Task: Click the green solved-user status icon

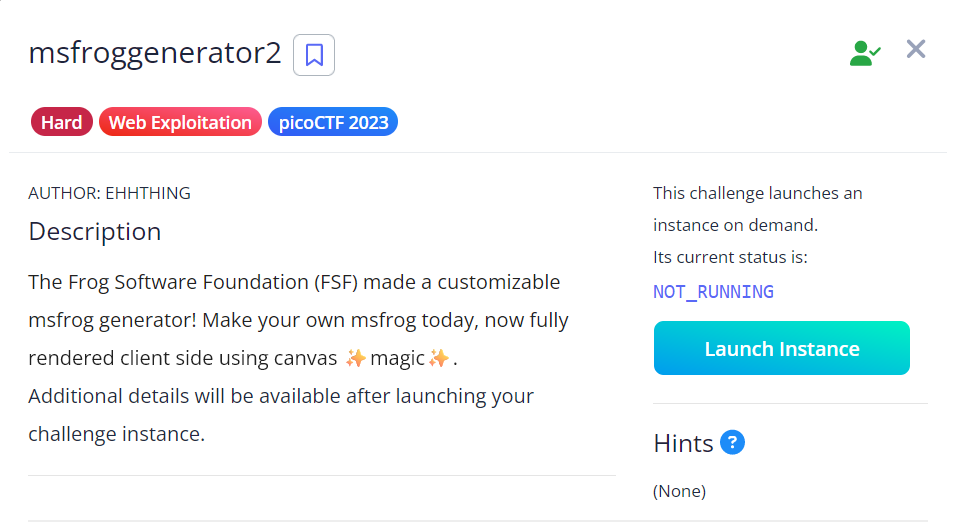Action: [x=864, y=53]
